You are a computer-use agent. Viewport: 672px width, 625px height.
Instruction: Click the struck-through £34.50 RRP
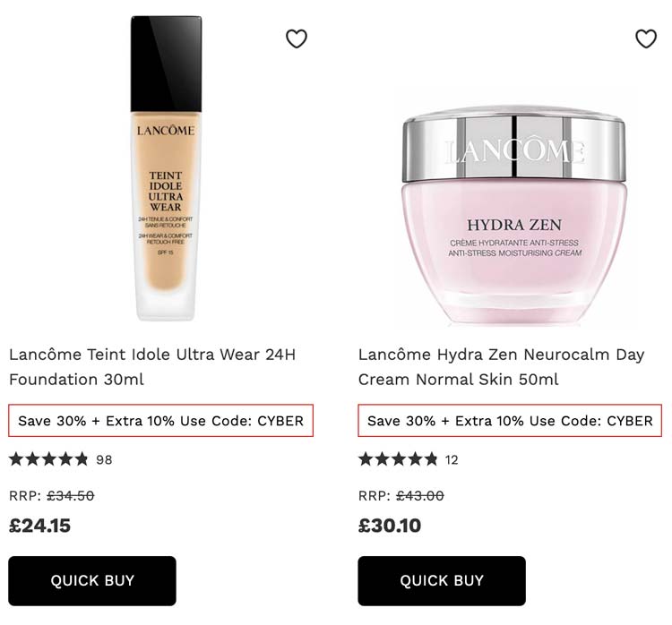[70, 496]
